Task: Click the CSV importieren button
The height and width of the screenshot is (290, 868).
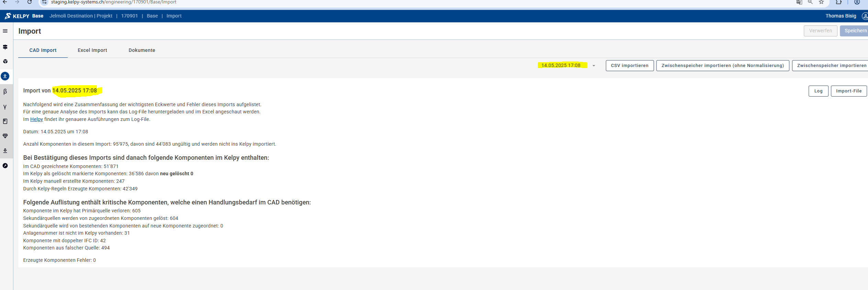Action: pos(629,66)
